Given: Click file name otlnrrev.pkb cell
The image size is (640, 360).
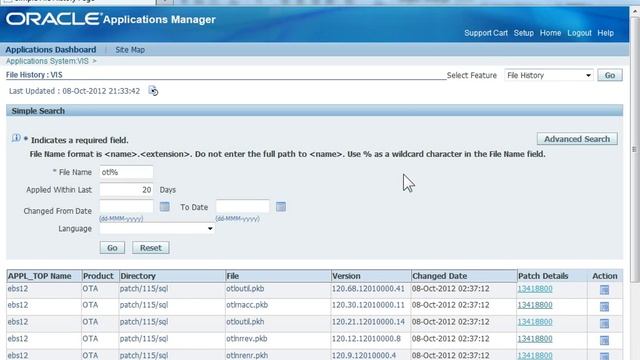Looking at the screenshot, I should 247,338.
